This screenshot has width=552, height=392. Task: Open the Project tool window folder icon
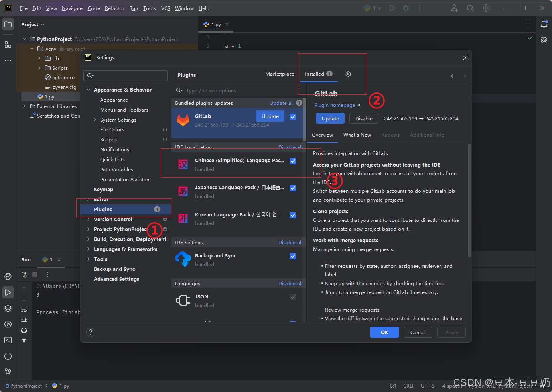[8, 24]
